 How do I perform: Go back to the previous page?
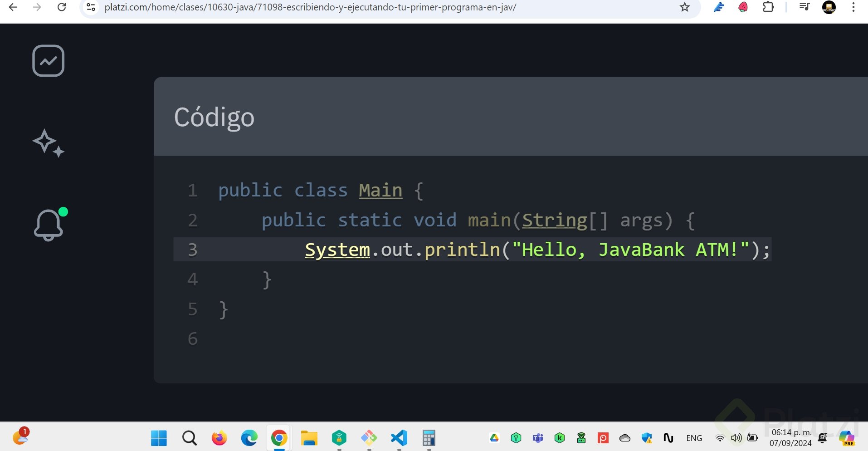[x=13, y=7]
